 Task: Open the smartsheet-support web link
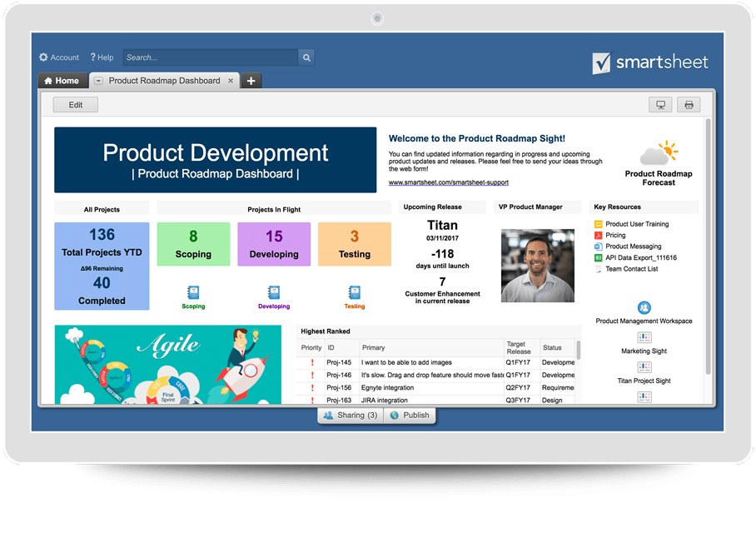pos(449,182)
